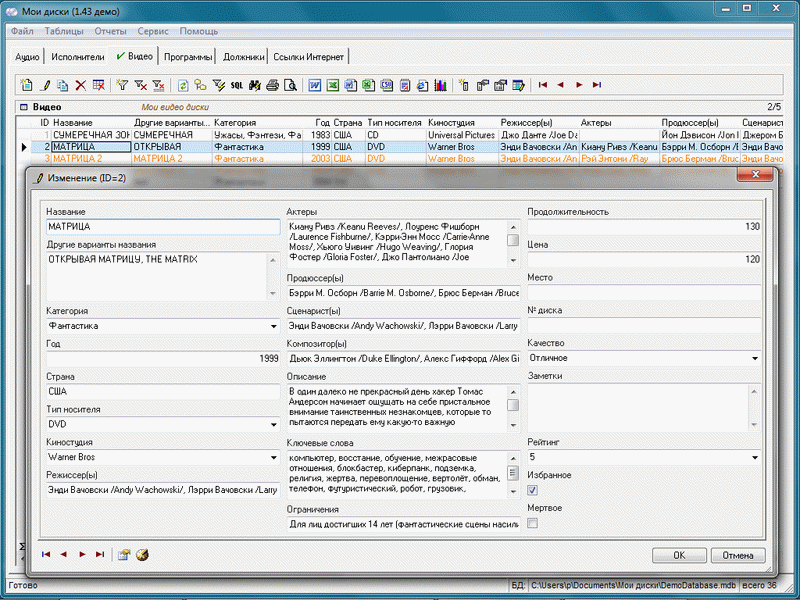Image resolution: width=800 pixels, height=600 pixels.
Task: Export to Word using the W icon
Action: [314, 86]
